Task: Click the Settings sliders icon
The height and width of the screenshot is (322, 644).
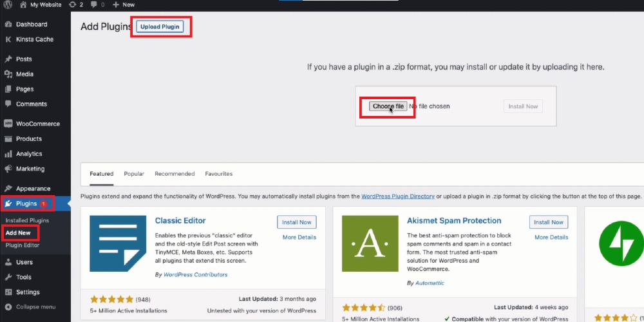Action: pyautogui.click(x=8, y=292)
